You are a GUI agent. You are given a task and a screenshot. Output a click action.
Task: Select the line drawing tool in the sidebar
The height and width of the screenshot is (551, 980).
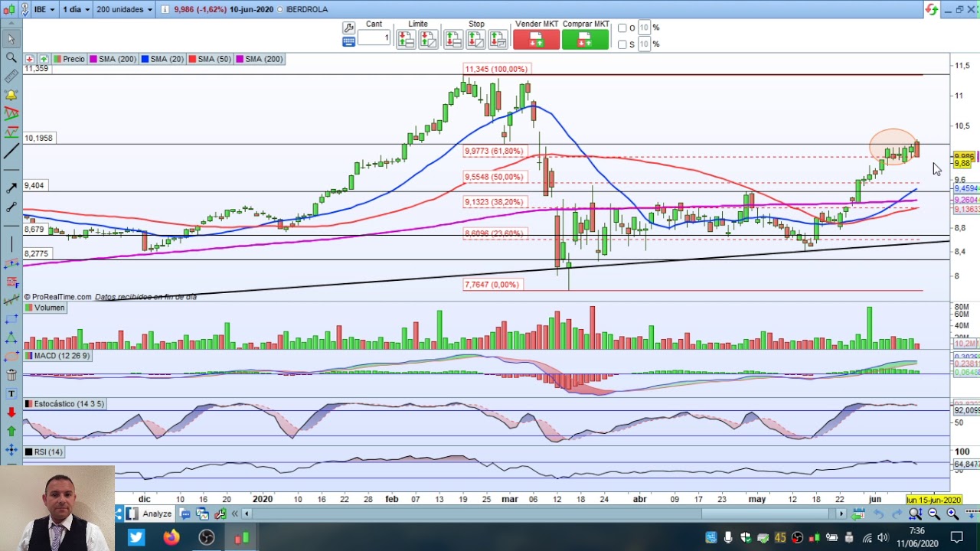click(11, 152)
